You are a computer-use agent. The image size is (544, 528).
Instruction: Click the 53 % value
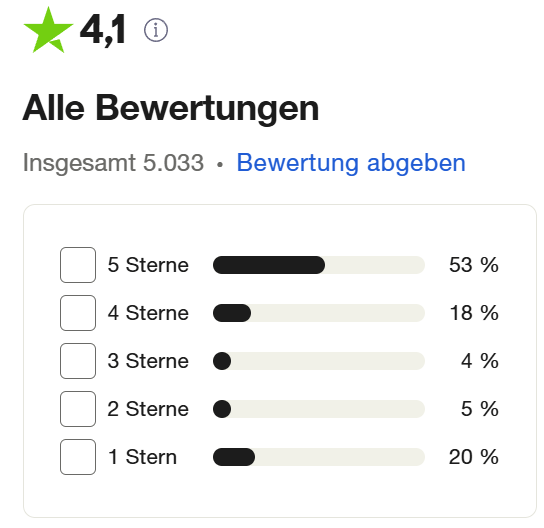[474, 265]
